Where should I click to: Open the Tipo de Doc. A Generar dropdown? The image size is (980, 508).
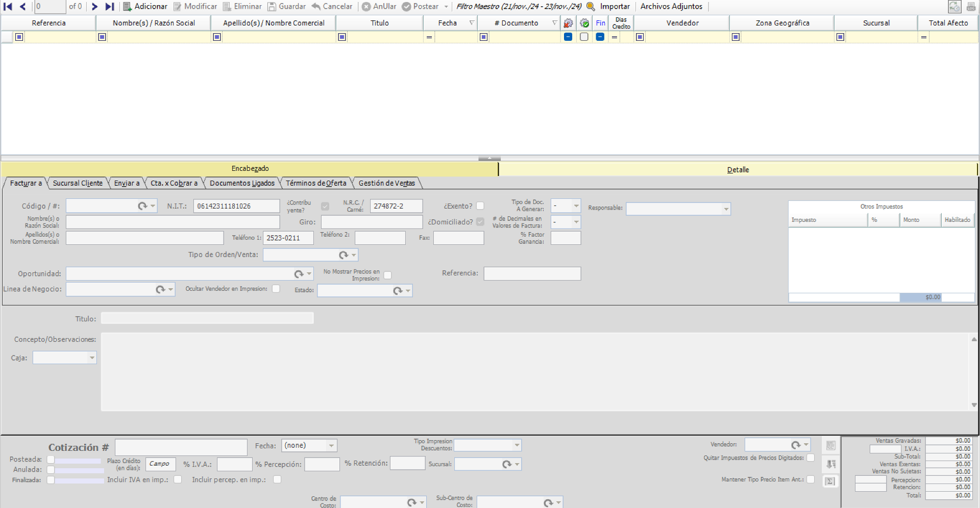click(576, 206)
